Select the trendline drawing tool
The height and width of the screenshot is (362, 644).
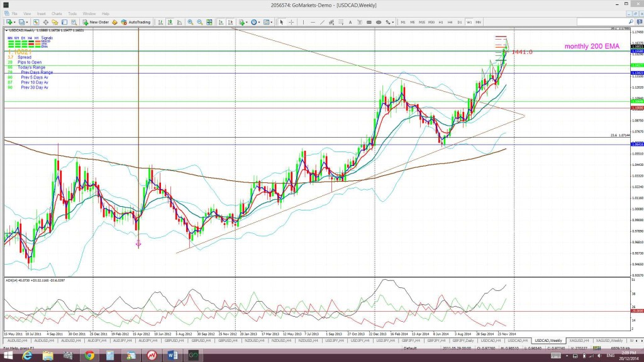pyautogui.click(x=323, y=22)
